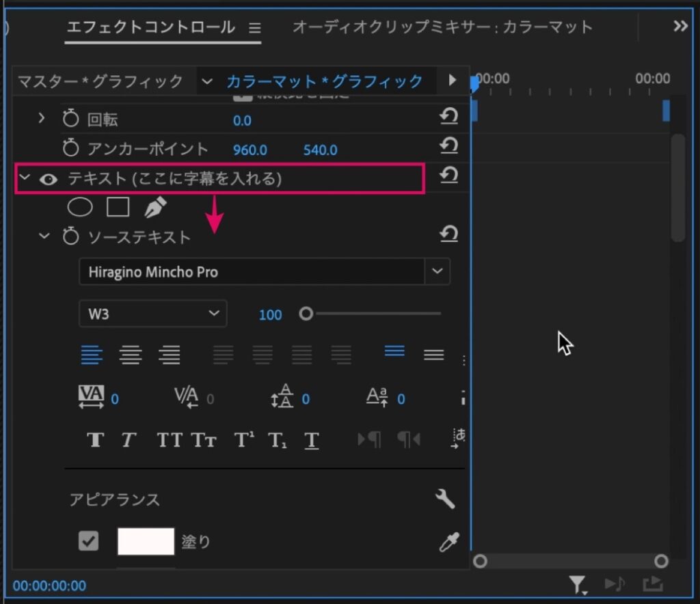This screenshot has width=700, height=604.
Task: Enable faux italic style
Action: (129, 440)
